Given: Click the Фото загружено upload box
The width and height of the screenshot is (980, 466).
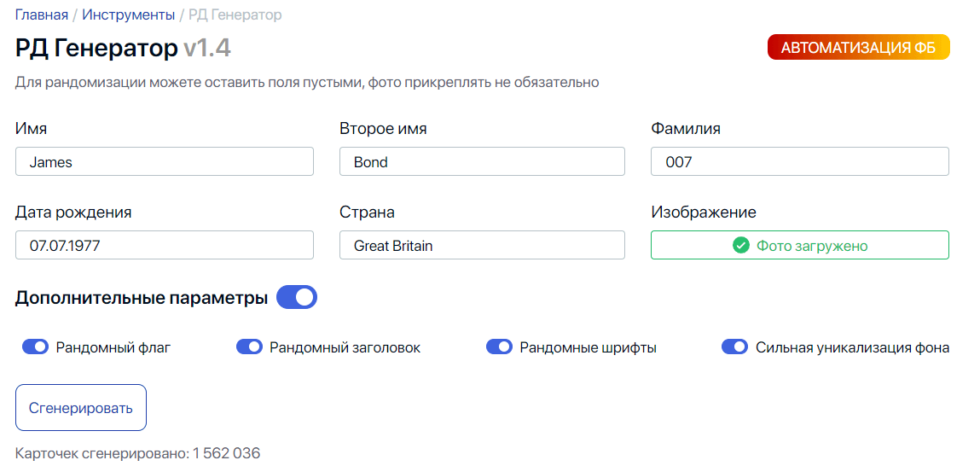Looking at the screenshot, I should pyautogui.click(x=800, y=245).
